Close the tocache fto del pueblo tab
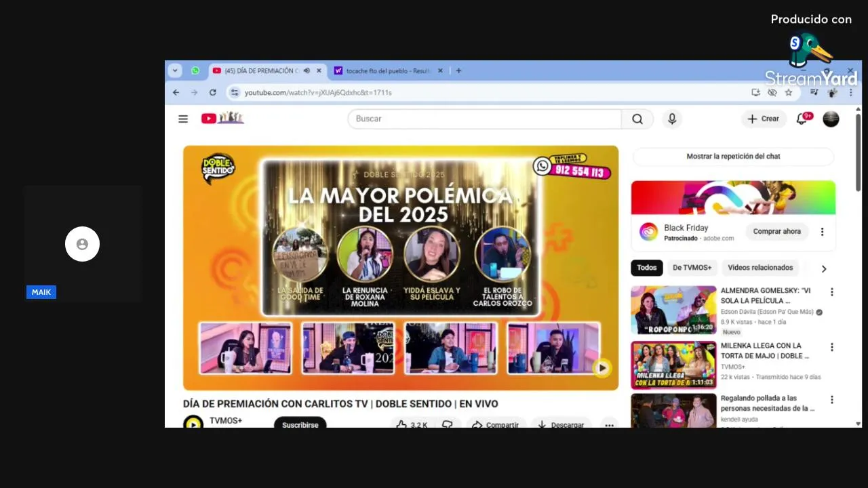Screen dimensions: 868x488 (440, 70)
